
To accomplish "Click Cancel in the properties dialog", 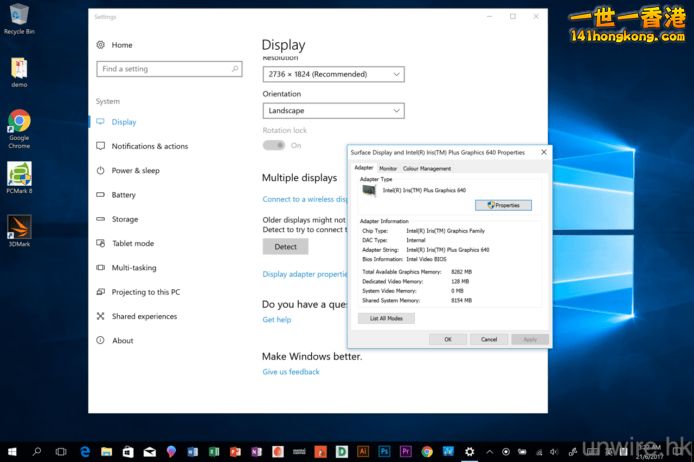I will point(489,339).
